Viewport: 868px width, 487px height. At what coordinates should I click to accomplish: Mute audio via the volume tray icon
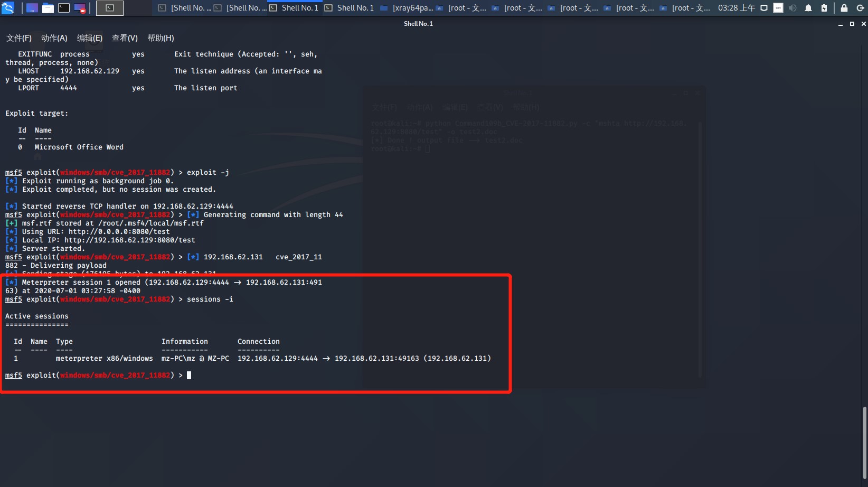792,8
